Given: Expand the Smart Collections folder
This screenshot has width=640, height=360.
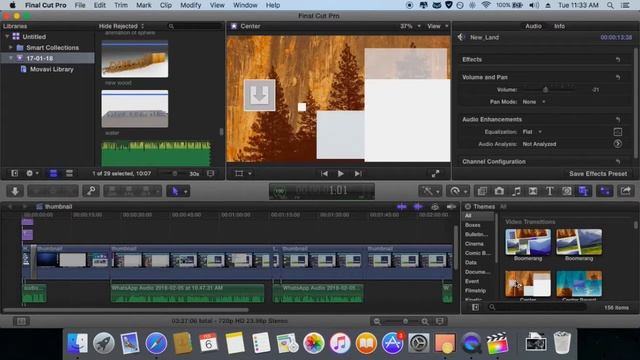Looking at the screenshot, I should click(11, 47).
